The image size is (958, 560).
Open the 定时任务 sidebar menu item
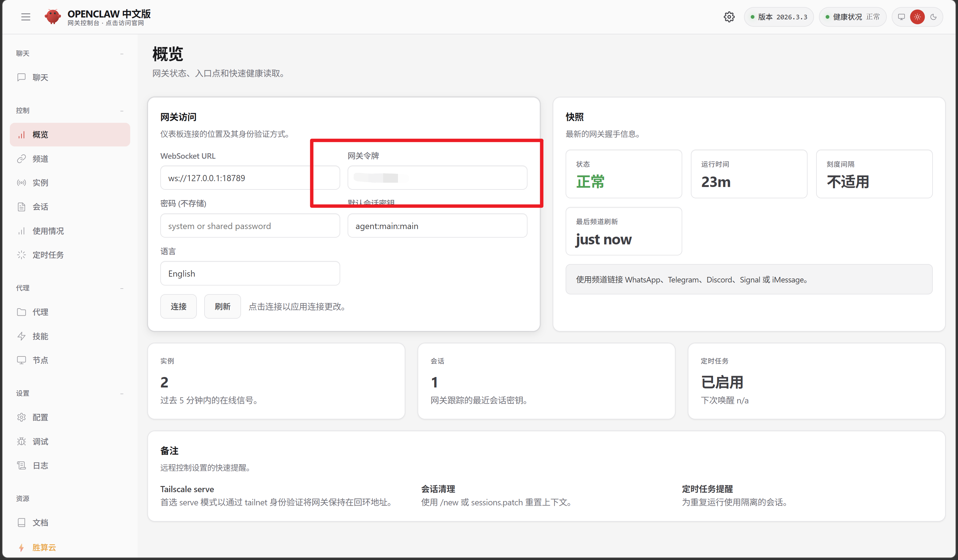coord(48,255)
